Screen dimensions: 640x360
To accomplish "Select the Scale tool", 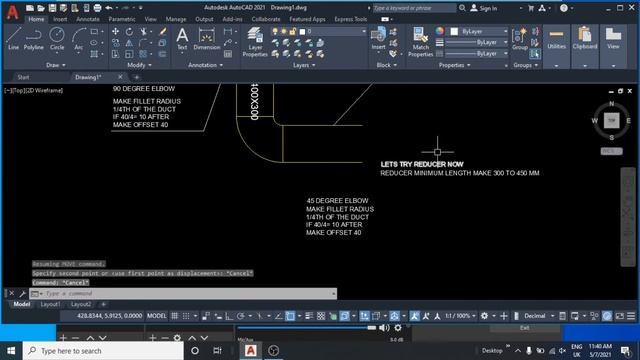I will [129, 54].
